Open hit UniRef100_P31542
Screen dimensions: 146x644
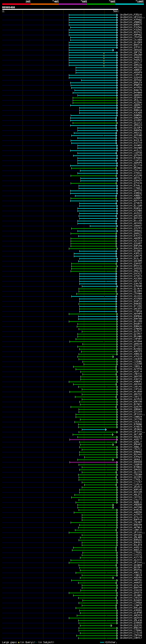point(131,30)
